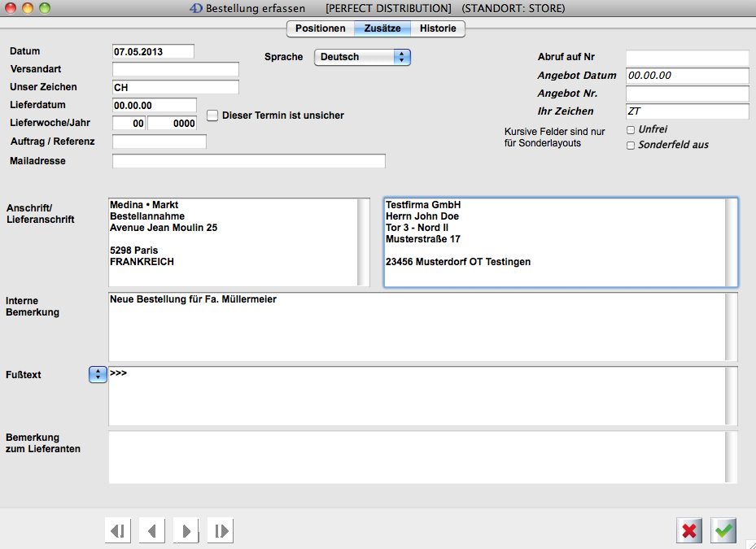756x549 pixels.
Task: Go to the previous record arrow
Action: pyautogui.click(x=151, y=531)
